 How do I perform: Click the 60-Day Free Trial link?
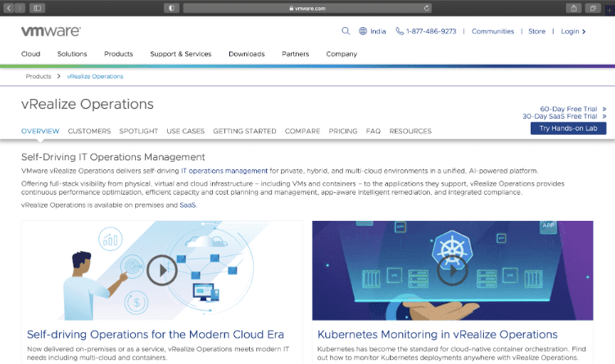click(x=573, y=109)
